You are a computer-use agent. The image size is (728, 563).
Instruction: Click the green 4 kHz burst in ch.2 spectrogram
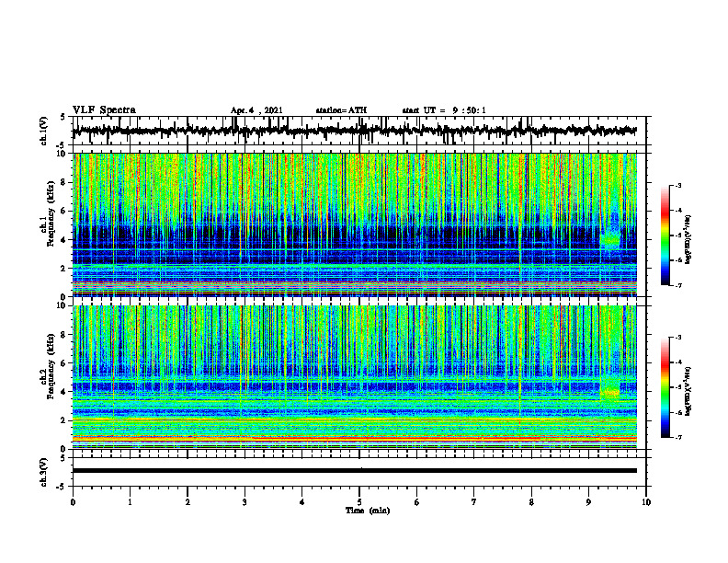(x=610, y=394)
